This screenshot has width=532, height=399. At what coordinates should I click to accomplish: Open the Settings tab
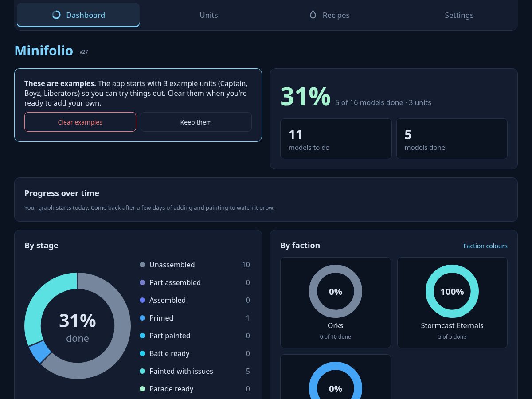tap(459, 15)
